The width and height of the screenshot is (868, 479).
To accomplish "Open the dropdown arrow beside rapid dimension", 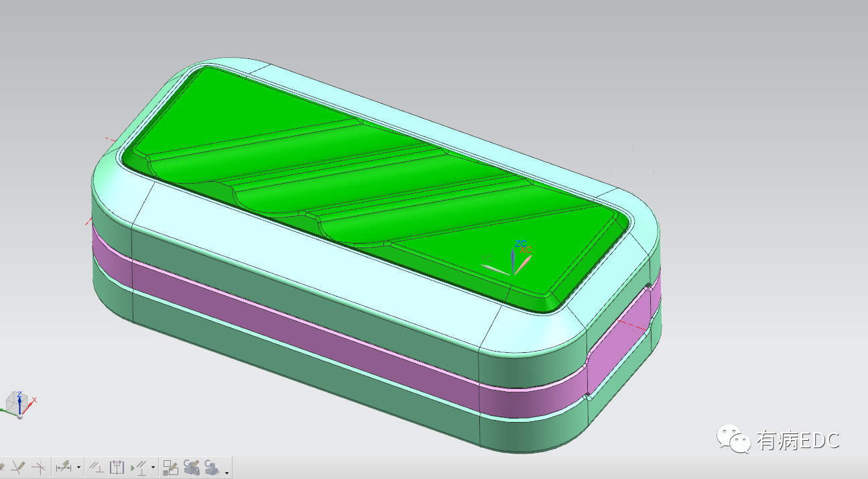I will (79, 467).
